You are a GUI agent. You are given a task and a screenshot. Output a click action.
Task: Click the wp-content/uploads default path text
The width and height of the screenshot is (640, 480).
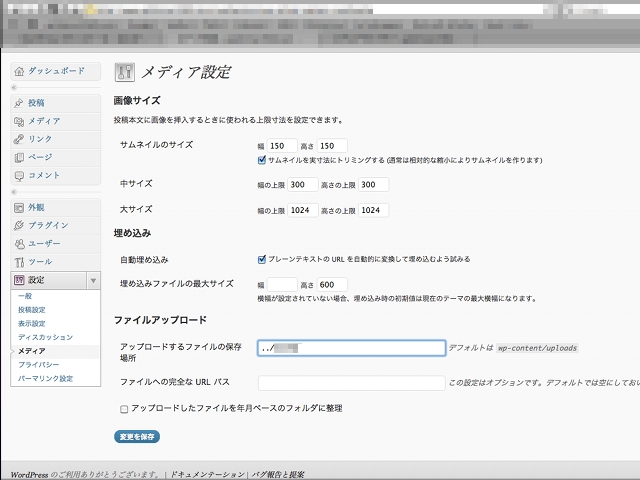click(x=537, y=348)
